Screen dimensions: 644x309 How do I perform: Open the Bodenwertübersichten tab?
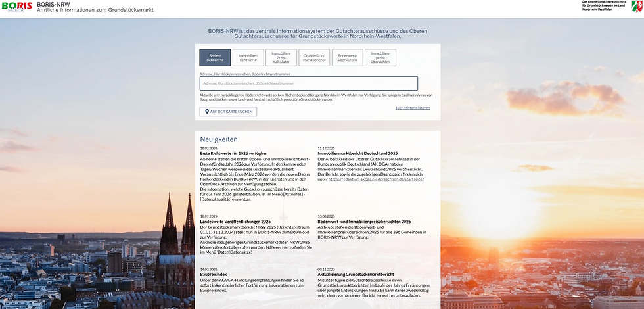point(348,58)
